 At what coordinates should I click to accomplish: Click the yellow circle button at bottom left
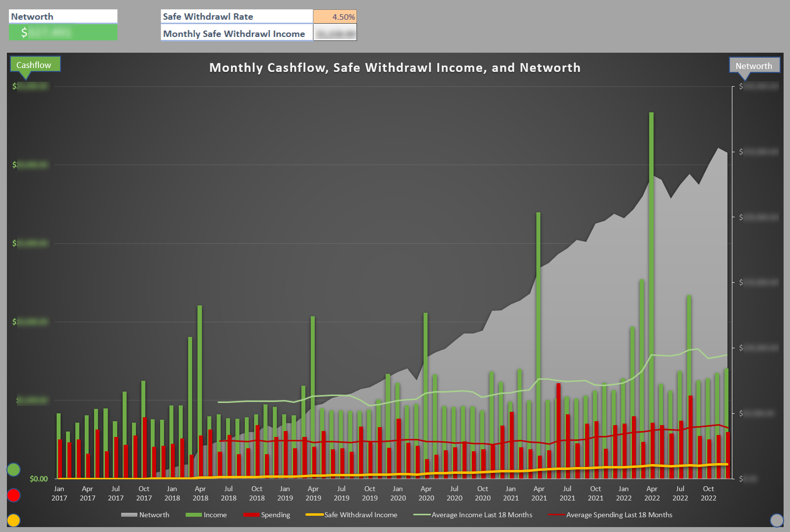tap(13, 520)
